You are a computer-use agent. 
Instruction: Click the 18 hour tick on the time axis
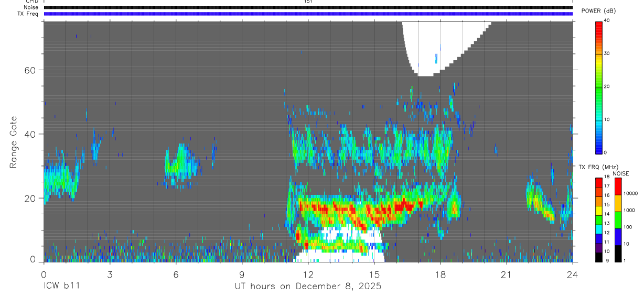pos(440,274)
